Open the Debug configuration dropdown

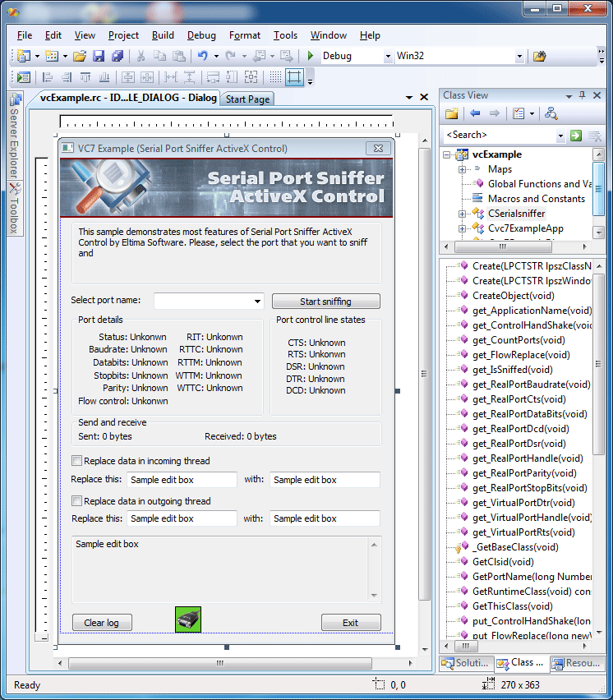click(388, 56)
